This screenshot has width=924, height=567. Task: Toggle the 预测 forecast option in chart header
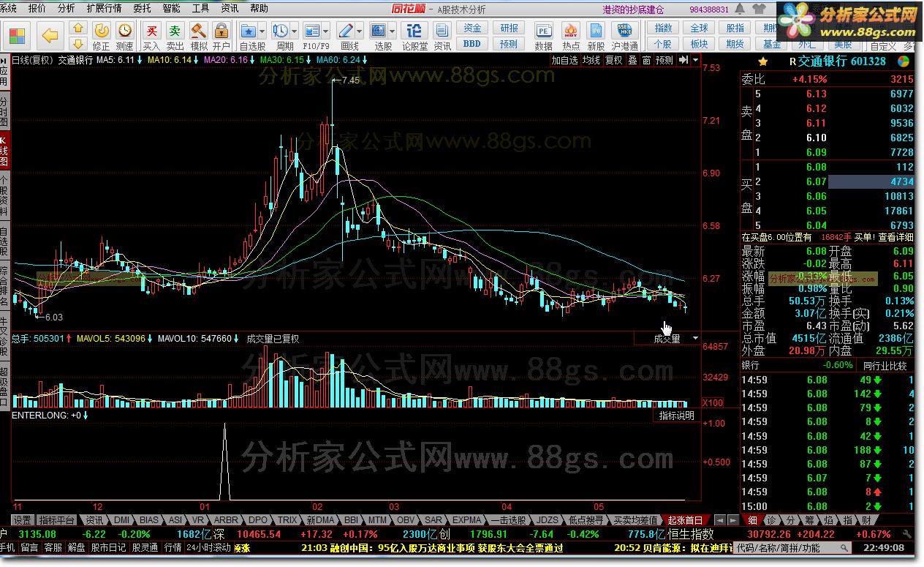click(x=664, y=60)
